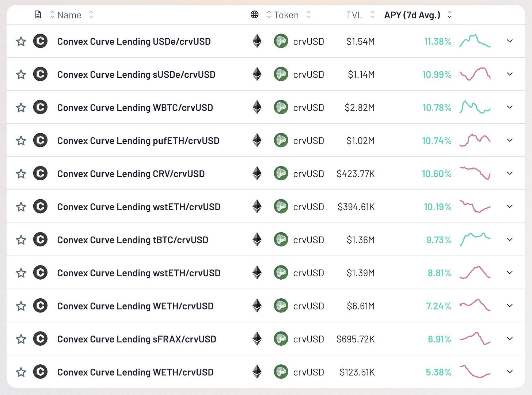Expand the CRV/crvUSD row chevron

coord(510,173)
